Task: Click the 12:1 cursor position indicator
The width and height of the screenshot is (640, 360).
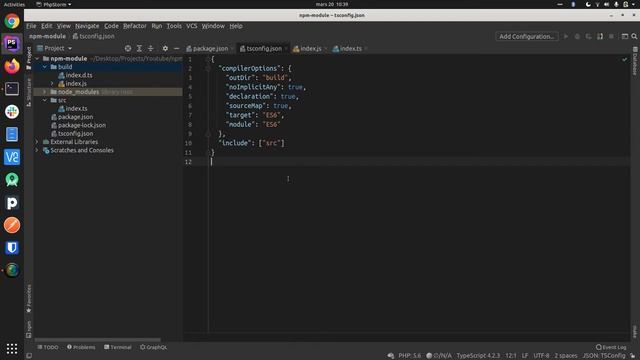Action: (x=511, y=356)
